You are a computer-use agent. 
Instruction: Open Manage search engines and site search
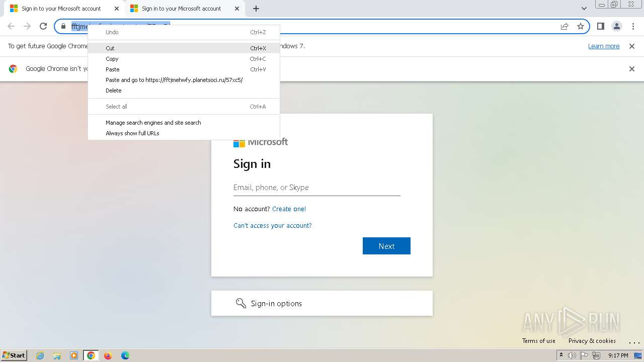tap(184, 123)
